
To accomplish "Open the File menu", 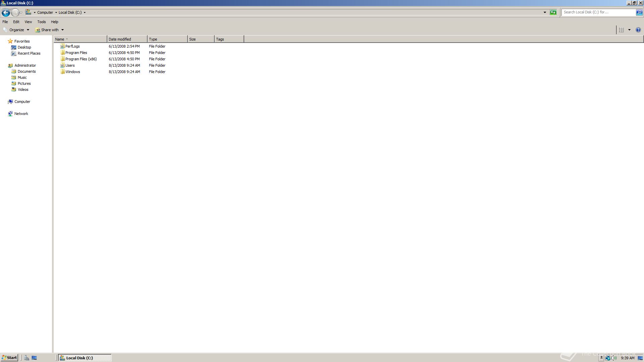I will [5, 22].
